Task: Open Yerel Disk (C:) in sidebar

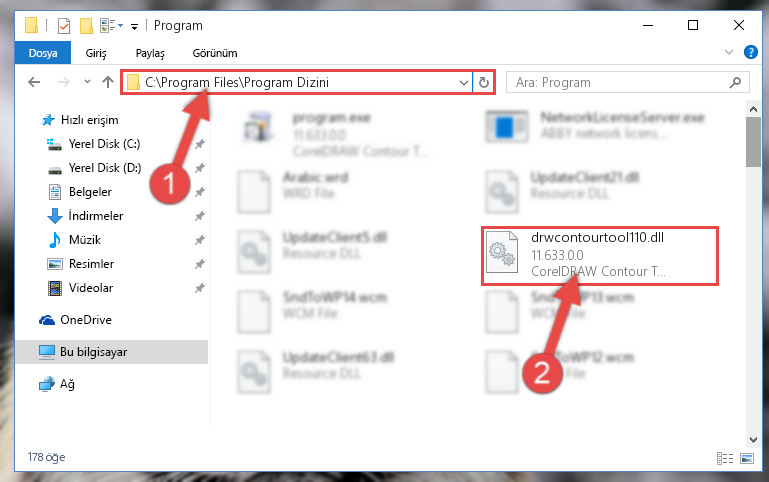Action: click(x=104, y=144)
